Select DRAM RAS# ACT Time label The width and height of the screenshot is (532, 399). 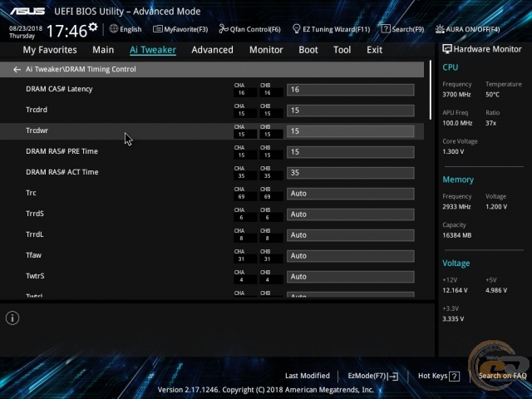62,172
